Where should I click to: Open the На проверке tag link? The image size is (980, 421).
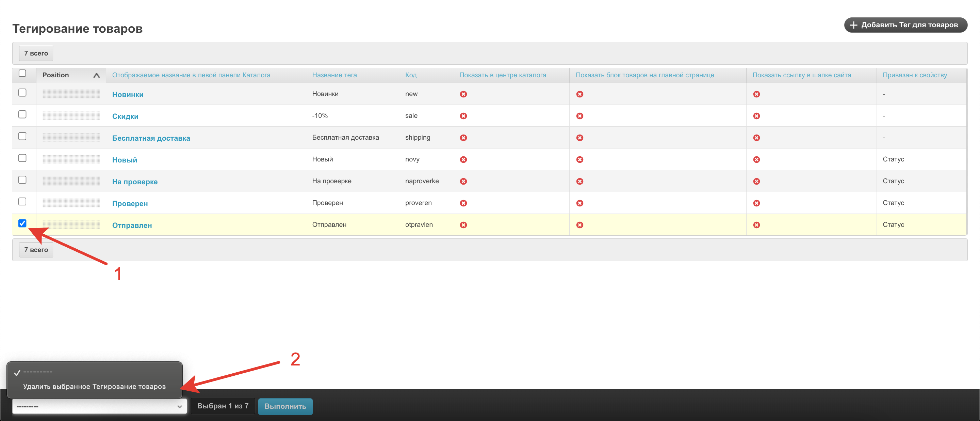(x=135, y=182)
